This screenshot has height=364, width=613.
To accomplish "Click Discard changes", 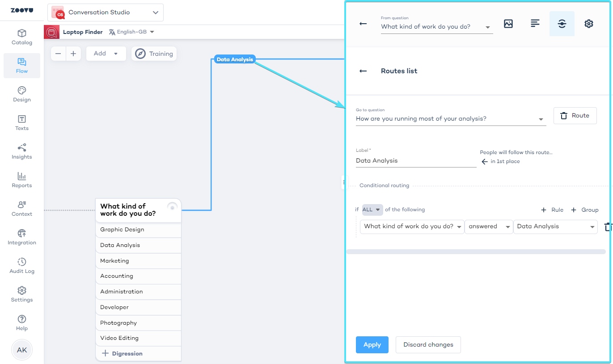I will [428, 344].
